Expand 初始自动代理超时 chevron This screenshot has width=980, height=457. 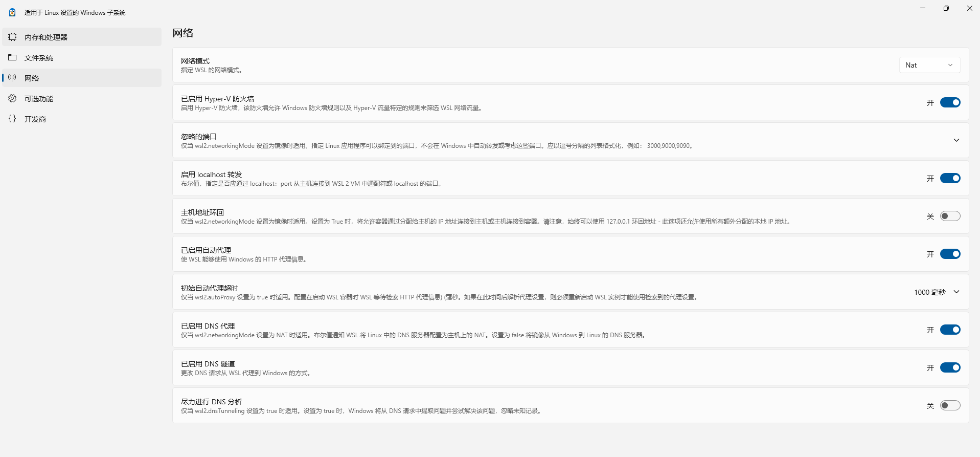956,292
